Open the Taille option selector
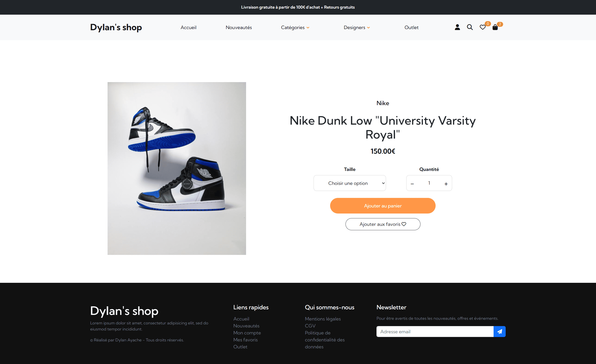 click(x=349, y=183)
